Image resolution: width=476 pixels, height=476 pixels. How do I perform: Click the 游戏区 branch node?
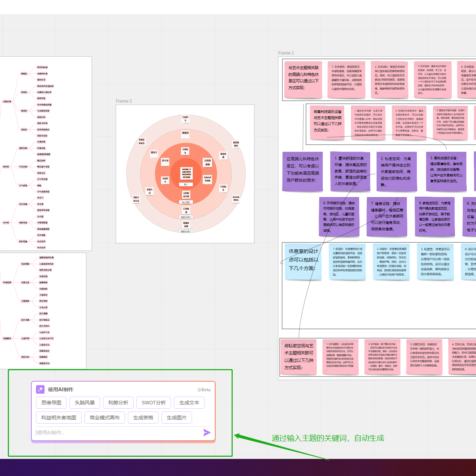(x=24, y=111)
